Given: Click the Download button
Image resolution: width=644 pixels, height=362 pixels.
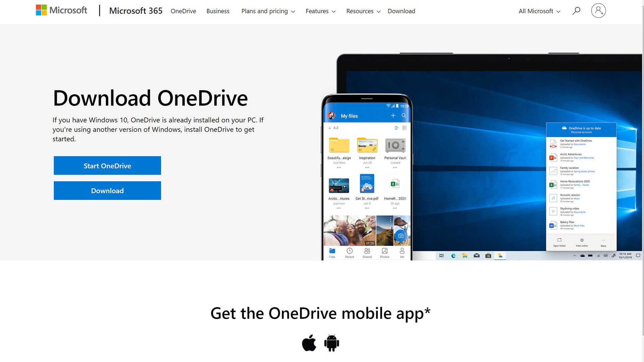Looking at the screenshot, I should (107, 190).
